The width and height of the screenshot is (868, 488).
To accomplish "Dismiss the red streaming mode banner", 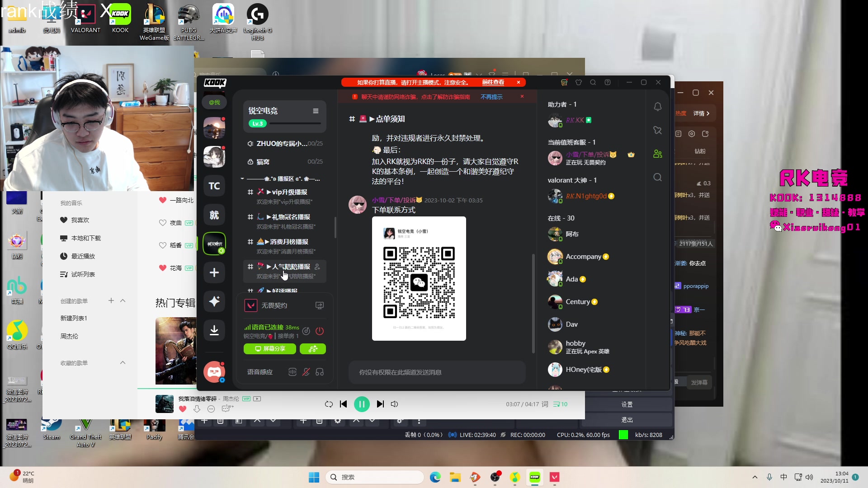I will [519, 82].
